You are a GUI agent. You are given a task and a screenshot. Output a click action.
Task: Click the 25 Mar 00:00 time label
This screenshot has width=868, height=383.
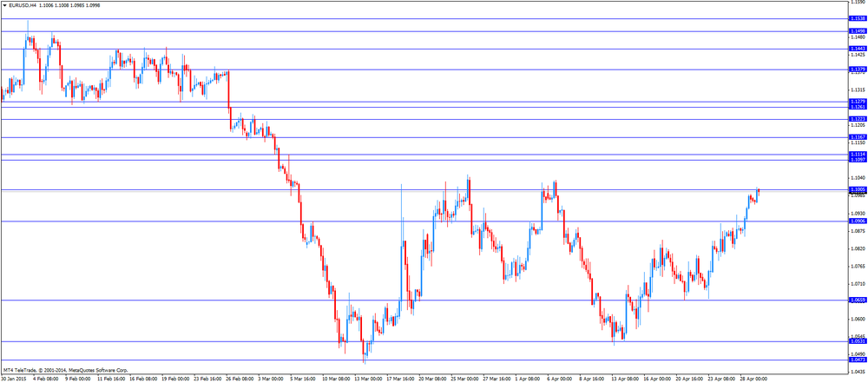pos(465,380)
